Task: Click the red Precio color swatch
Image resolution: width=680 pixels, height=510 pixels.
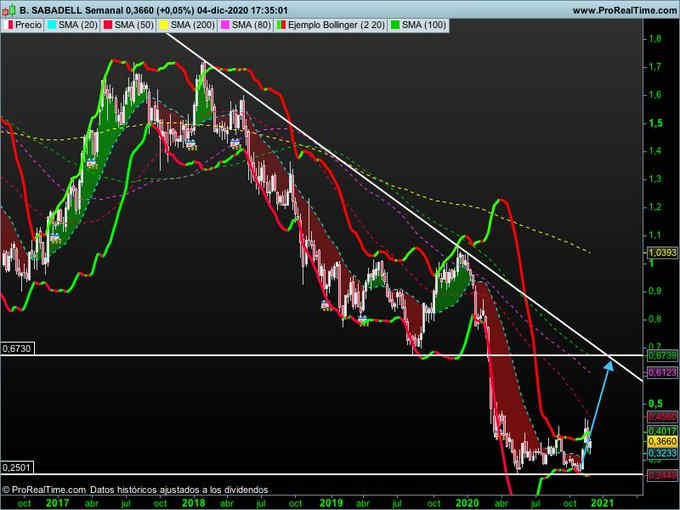Action: (10, 25)
